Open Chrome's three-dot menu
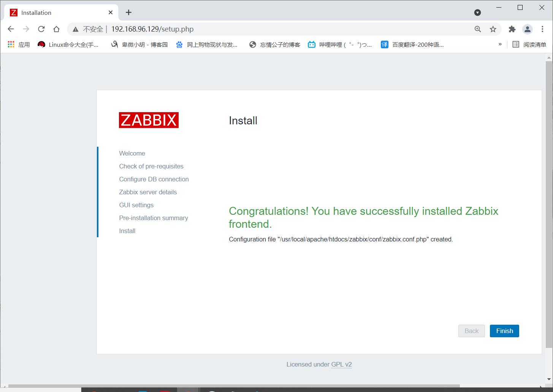 542,29
